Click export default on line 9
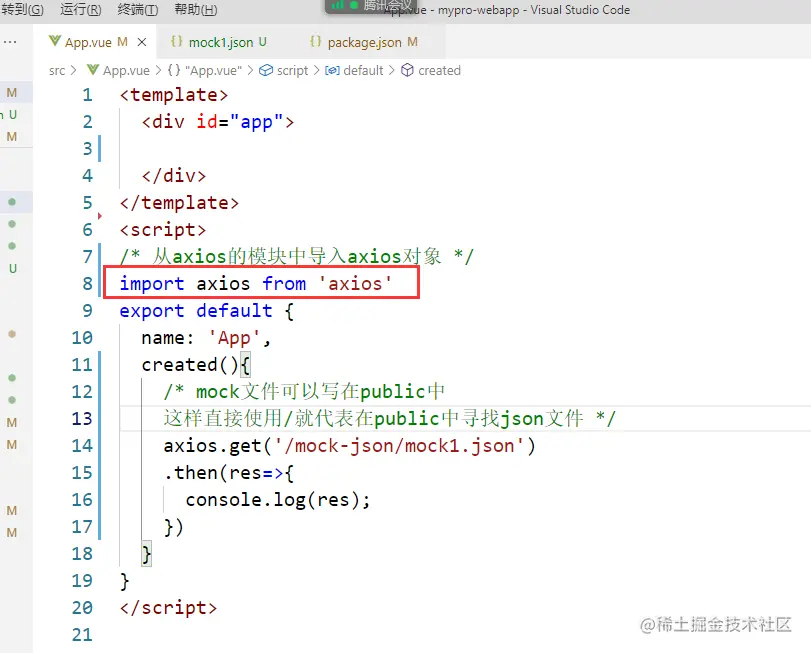This screenshot has height=653, width=811. tap(196, 311)
